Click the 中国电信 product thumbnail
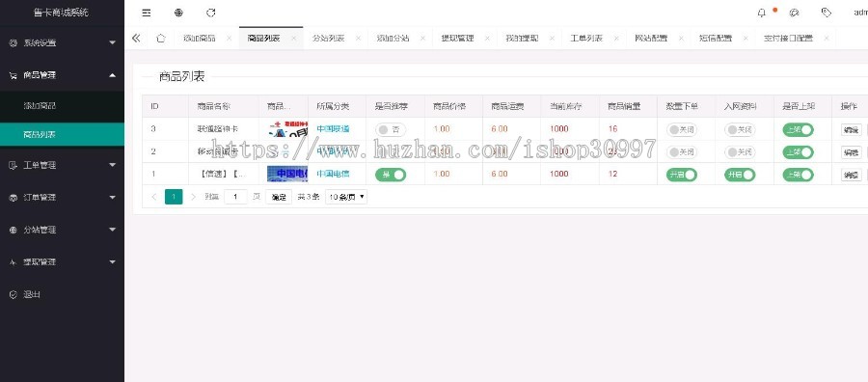868x382 pixels. tap(287, 174)
